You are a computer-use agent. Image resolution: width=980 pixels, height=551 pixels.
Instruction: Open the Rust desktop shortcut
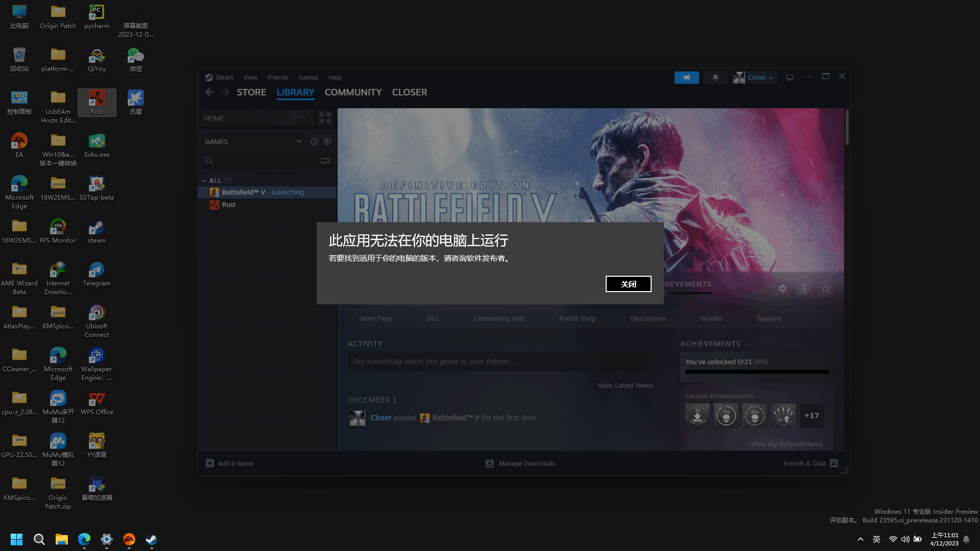[97, 102]
